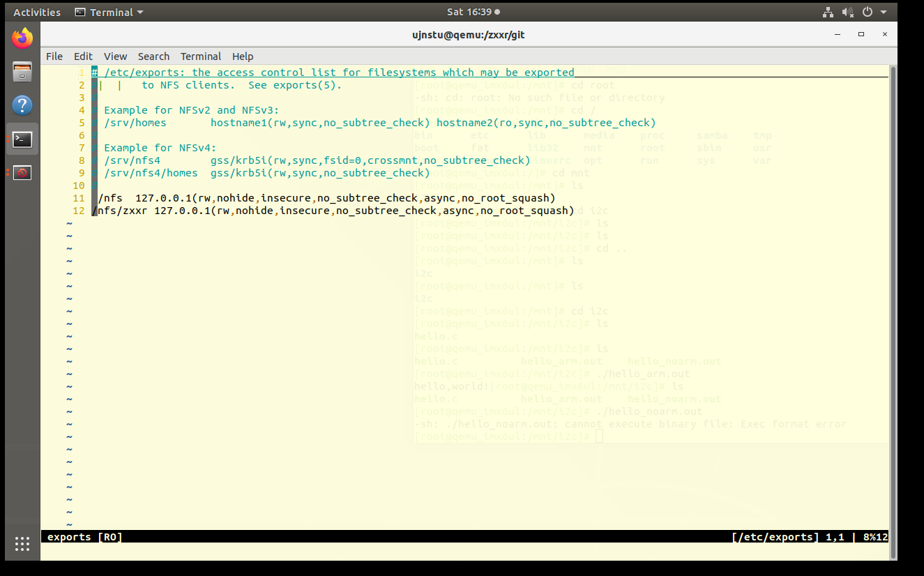Viewport: 924px width, 576px height.
Task: Click the red blocked-app dock icon
Action: pos(22,172)
